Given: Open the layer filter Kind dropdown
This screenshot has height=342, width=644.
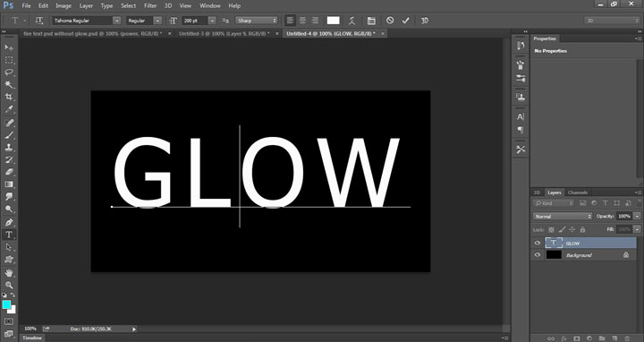Looking at the screenshot, I should tap(554, 203).
